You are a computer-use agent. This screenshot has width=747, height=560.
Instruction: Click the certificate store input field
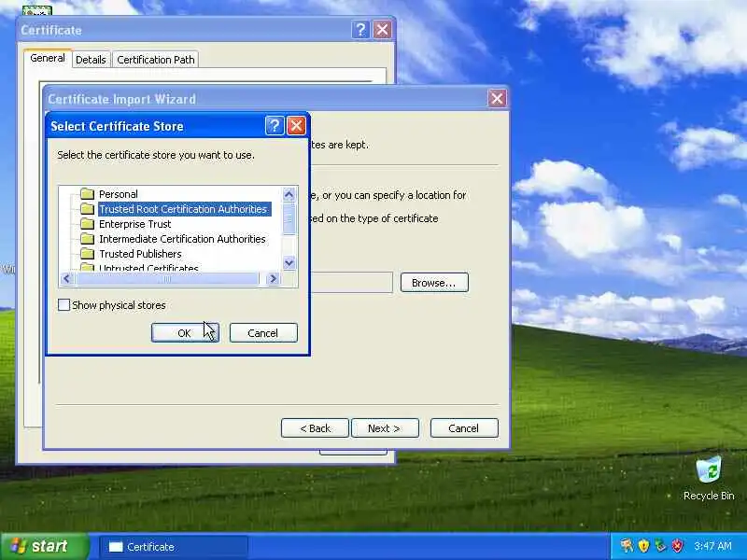pyautogui.click(x=352, y=283)
